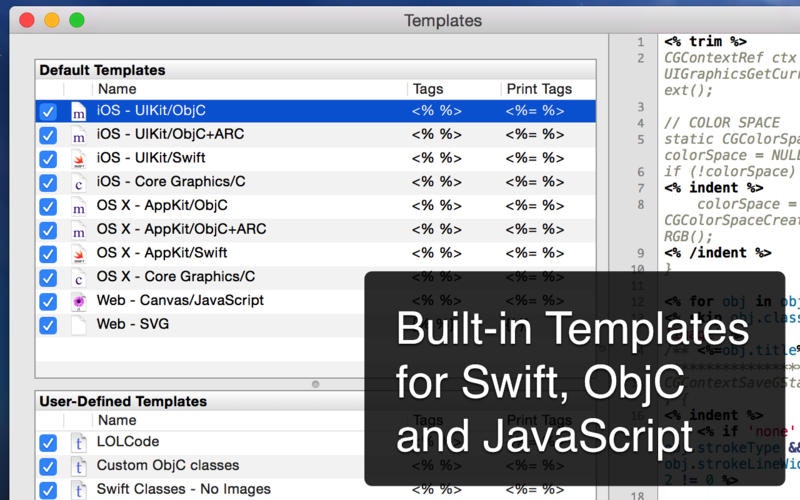Click the '// COLOR SPACE' comment in code editor
This screenshot has height=500, width=800.
[x=721, y=123]
